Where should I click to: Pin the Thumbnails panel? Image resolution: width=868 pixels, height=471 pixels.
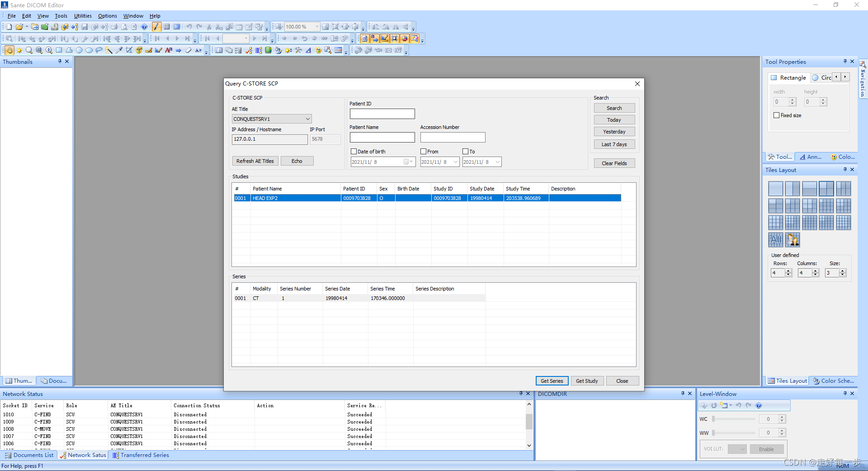[x=60, y=62]
